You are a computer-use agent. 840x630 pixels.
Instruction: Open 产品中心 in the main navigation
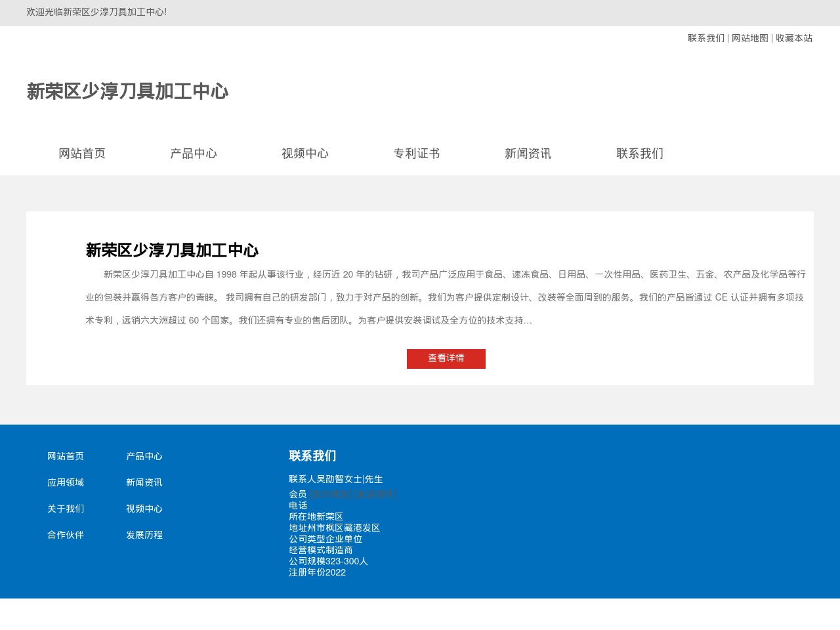click(194, 154)
